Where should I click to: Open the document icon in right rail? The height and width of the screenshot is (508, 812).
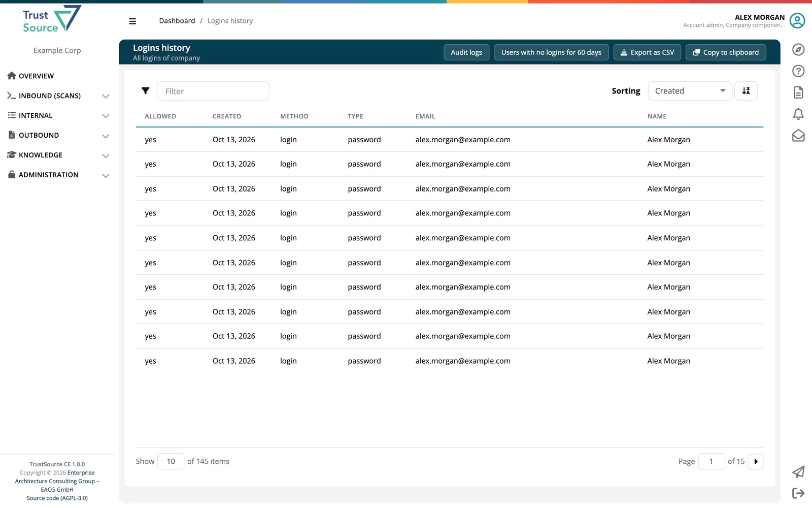(798, 92)
